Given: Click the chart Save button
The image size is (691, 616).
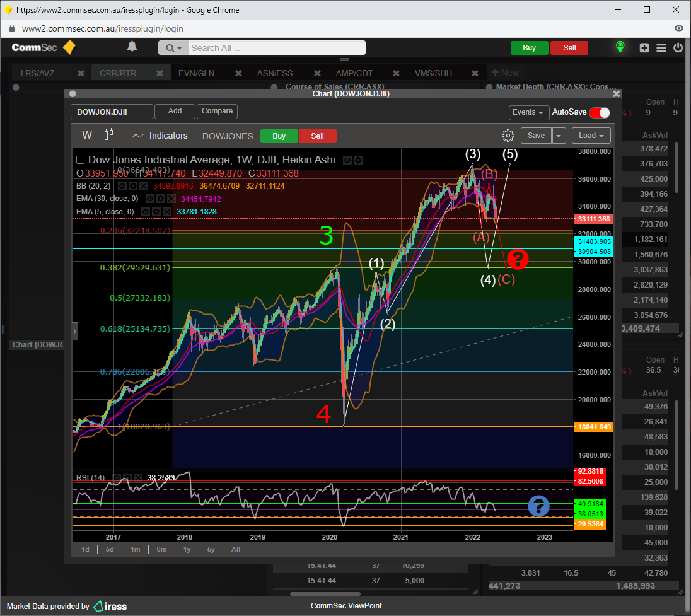Looking at the screenshot, I should click(x=536, y=136).
